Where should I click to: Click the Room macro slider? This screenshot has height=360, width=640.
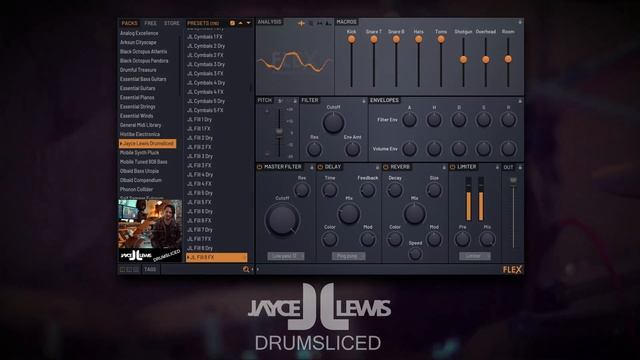click(x=508, y=61)
